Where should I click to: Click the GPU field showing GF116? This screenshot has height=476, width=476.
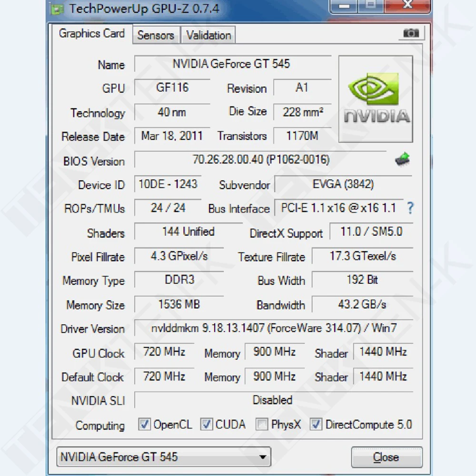click(172, 88)
